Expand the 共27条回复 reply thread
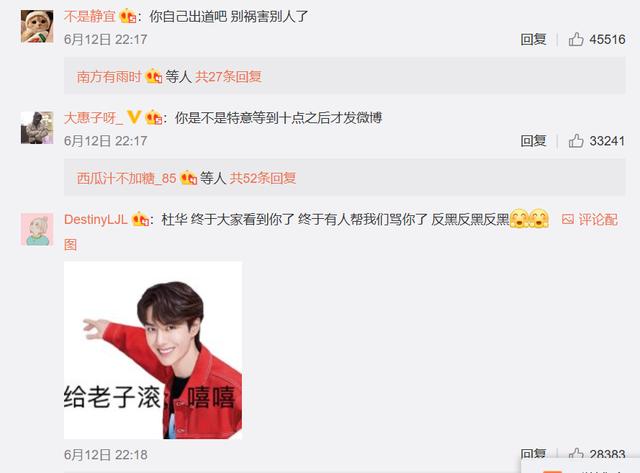Image resolution: width=640 pixels, height=473 pixels. [x=229, y=76]
